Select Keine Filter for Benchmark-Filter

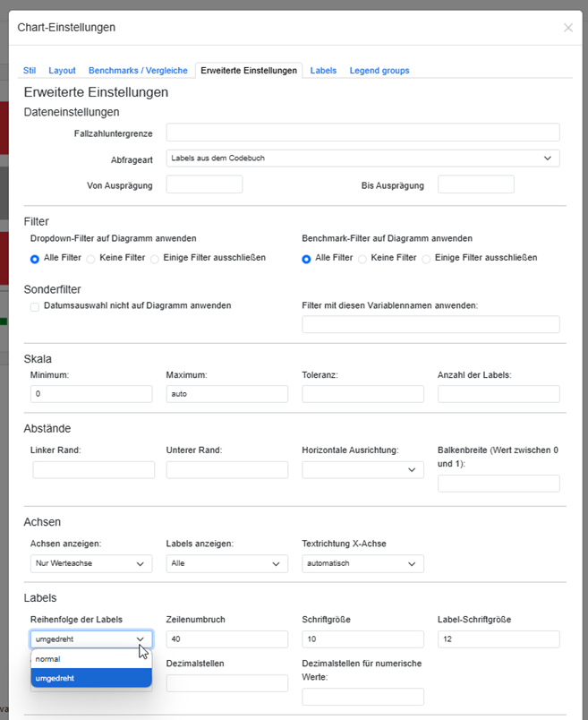362,259
